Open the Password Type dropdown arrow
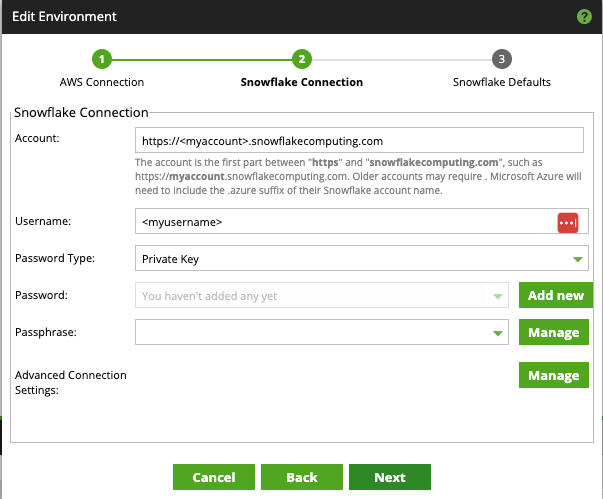 coord(577,259)
